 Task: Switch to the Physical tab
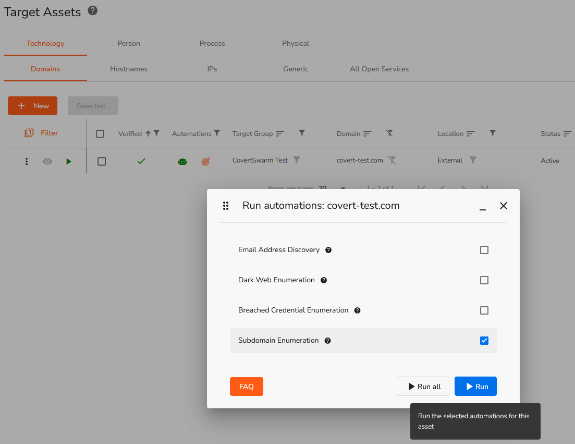pyautogui.click(x=296, y=43)
